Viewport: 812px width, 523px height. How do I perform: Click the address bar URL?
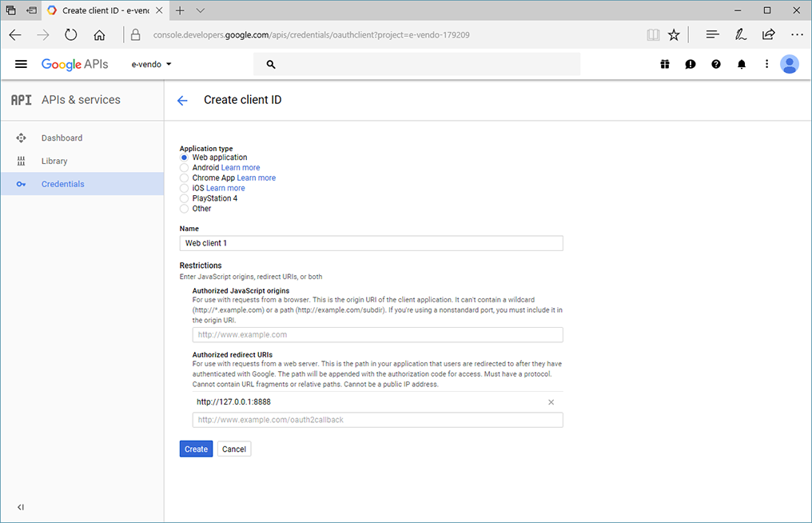coord(311,34)
